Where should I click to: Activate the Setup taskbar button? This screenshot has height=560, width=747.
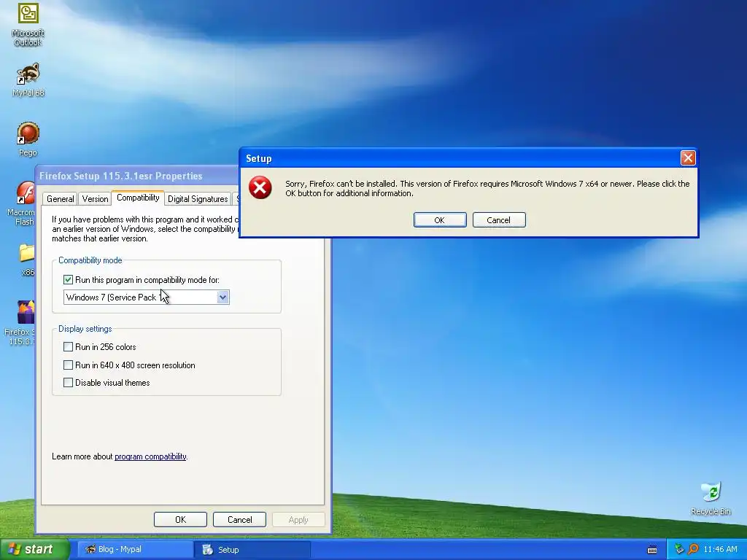click(x=252, y=550)
